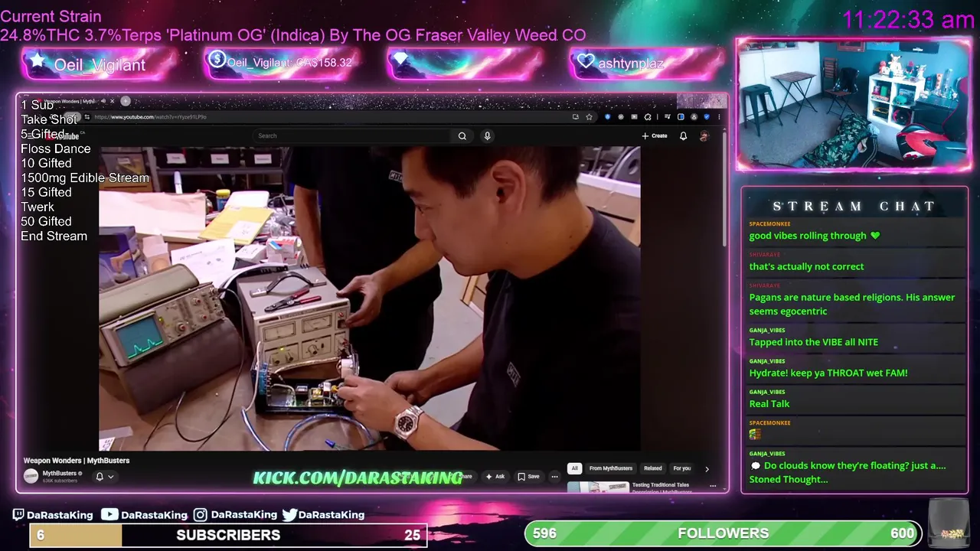Click the Instagram DaRastaKing handle
The width and height of the screenshot is (980, 551).
235,515
